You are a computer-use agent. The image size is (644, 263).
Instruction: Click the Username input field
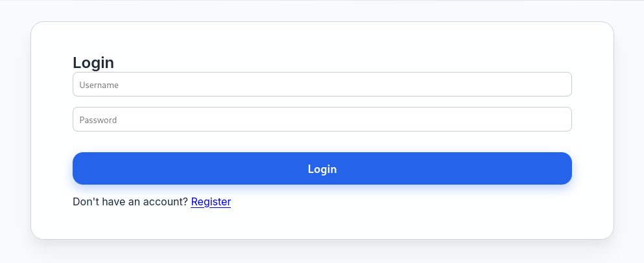click(322, 84)
